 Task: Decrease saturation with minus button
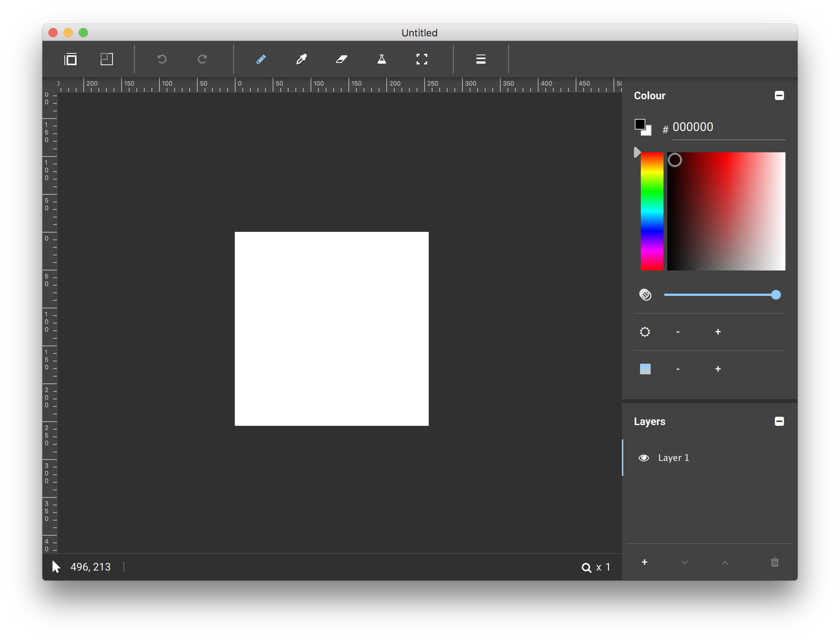pyautogui.click(x=678, y=369)
